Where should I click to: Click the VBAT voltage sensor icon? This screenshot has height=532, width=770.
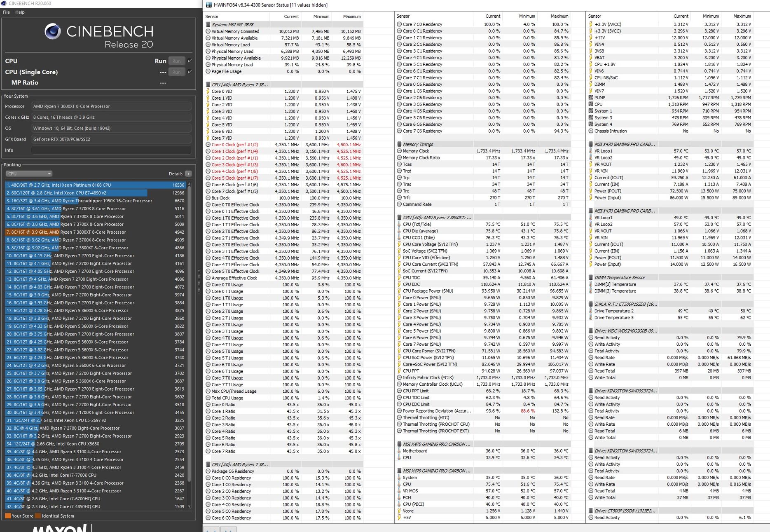click(x=591, y=58)
